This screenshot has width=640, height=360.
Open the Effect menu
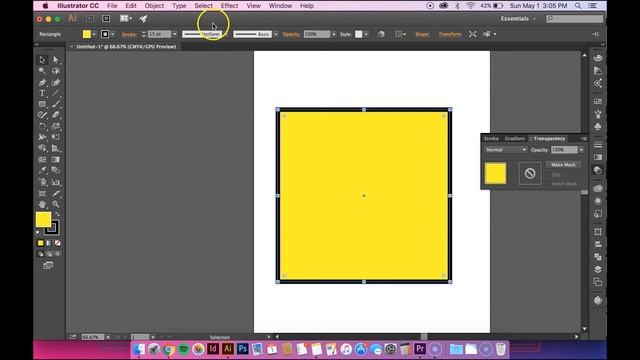(229, 6)
